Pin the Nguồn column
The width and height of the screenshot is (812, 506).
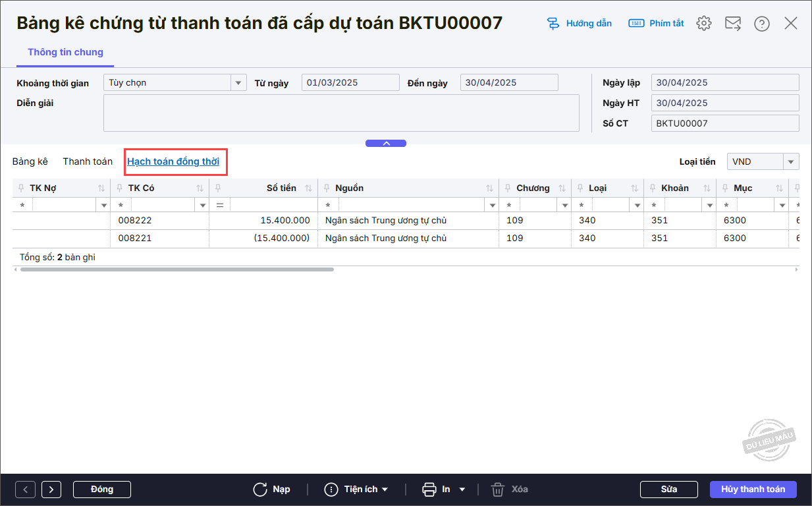326,188
